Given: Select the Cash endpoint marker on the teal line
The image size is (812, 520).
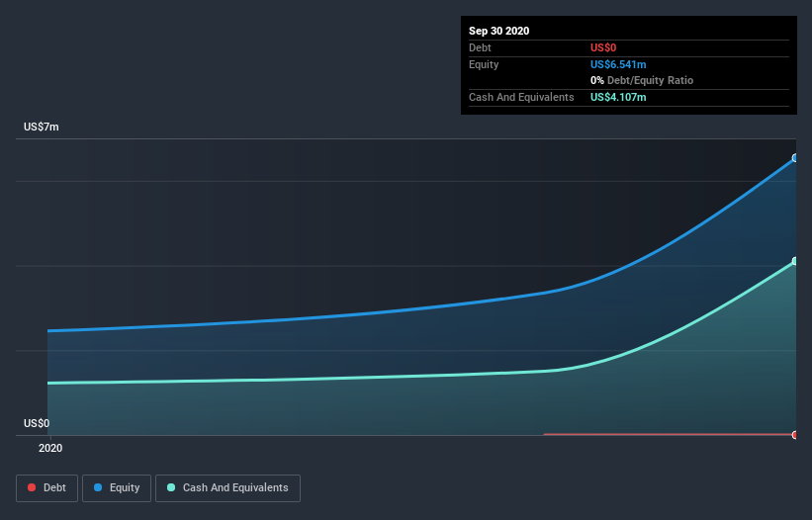Looking at the screenshot, I should pyautogui.click(x=795, y=261).
